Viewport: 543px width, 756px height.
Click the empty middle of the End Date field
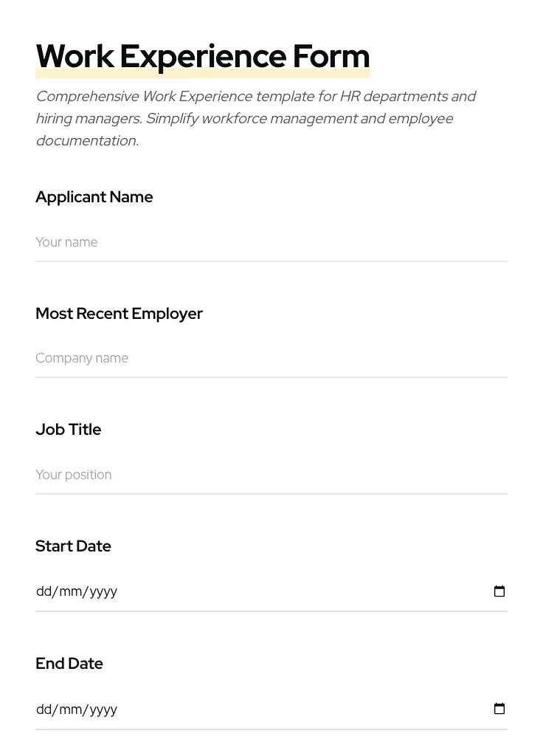pyautogui.click(x=295, y=709)
